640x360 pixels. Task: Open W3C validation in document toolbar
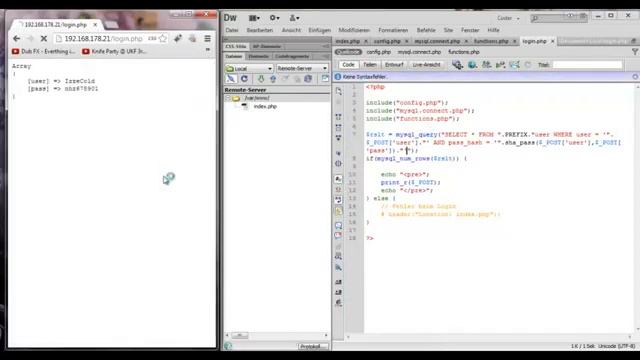pos(500,64)
